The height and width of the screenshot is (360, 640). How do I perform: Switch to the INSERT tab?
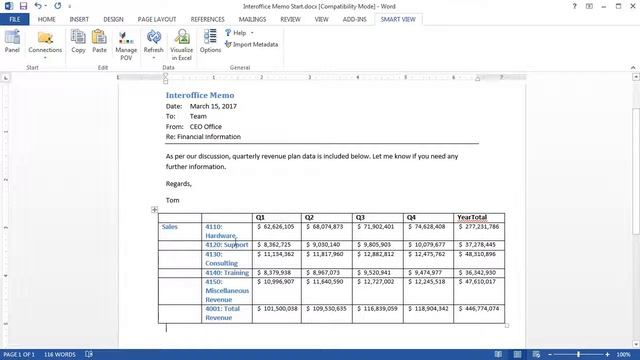point(79,19)
